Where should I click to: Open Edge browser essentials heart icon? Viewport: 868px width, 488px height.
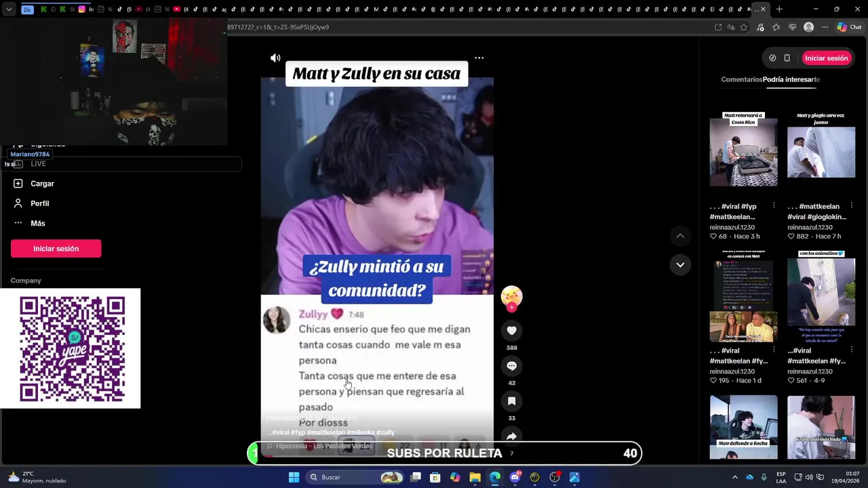pos(792,27)
